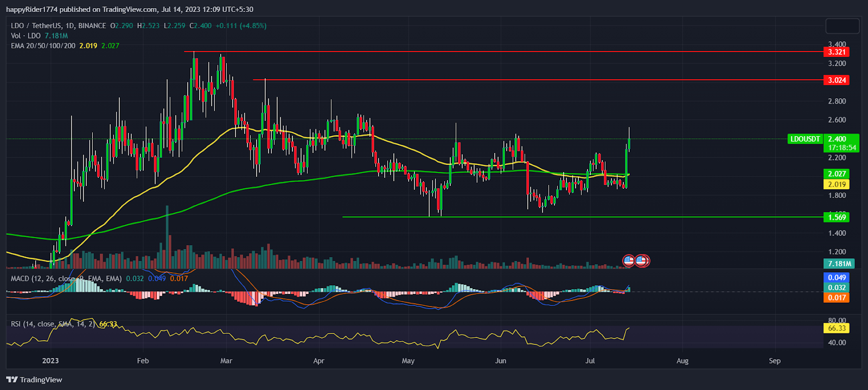Click the Apr label on time axis

(318, 361)
